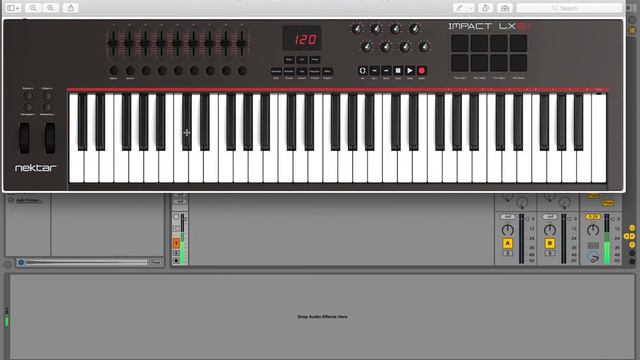Viewport: 640px width, 360px height.
Task: Click the master track green level meter
Action: tap(607, 239)
